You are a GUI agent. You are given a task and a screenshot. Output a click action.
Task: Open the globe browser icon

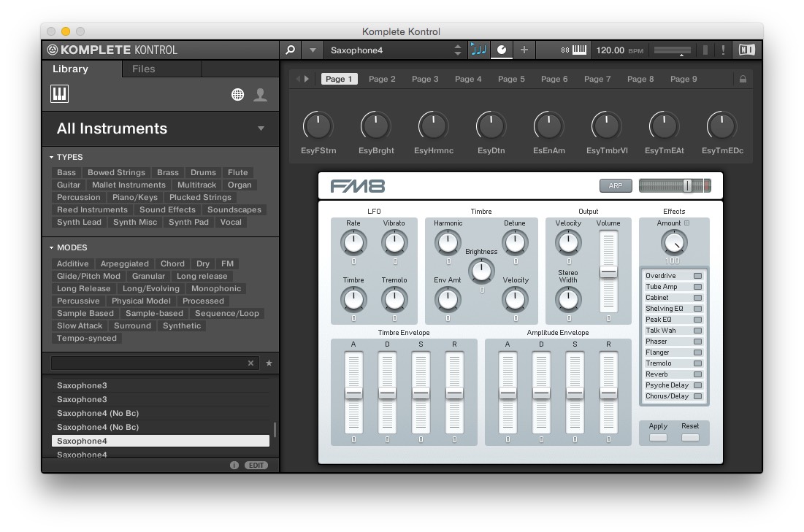tap(237, 94)
